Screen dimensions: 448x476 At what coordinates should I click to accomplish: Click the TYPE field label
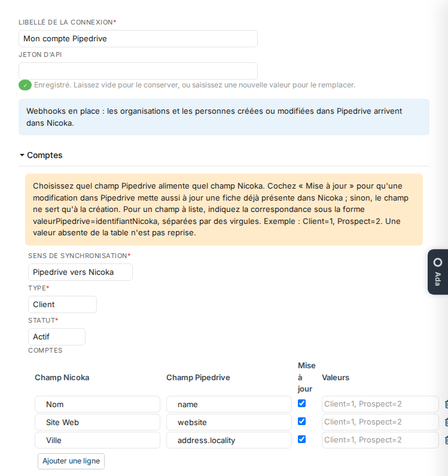[38, 288]
